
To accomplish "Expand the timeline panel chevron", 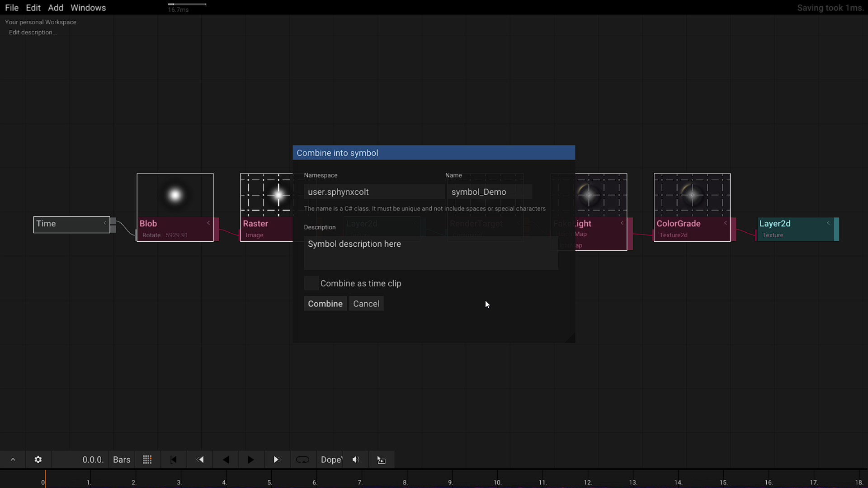I will (x=13, y=460).
